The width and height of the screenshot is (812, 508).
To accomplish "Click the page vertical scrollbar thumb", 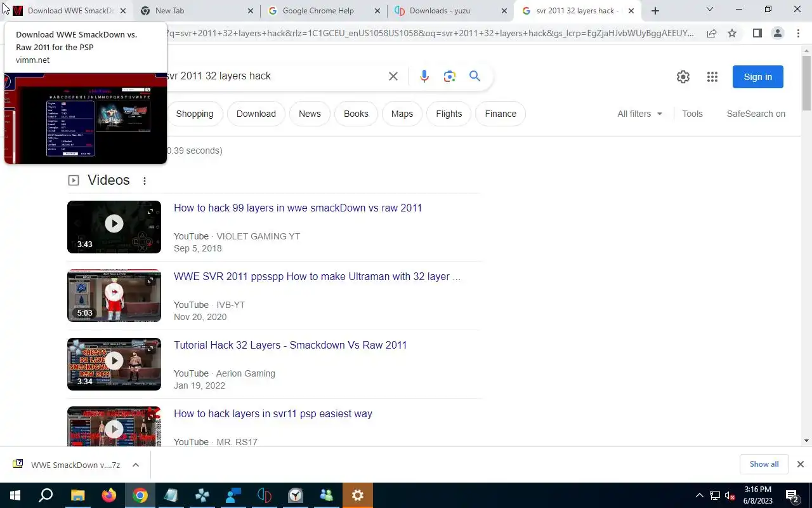I will [806, 84].
